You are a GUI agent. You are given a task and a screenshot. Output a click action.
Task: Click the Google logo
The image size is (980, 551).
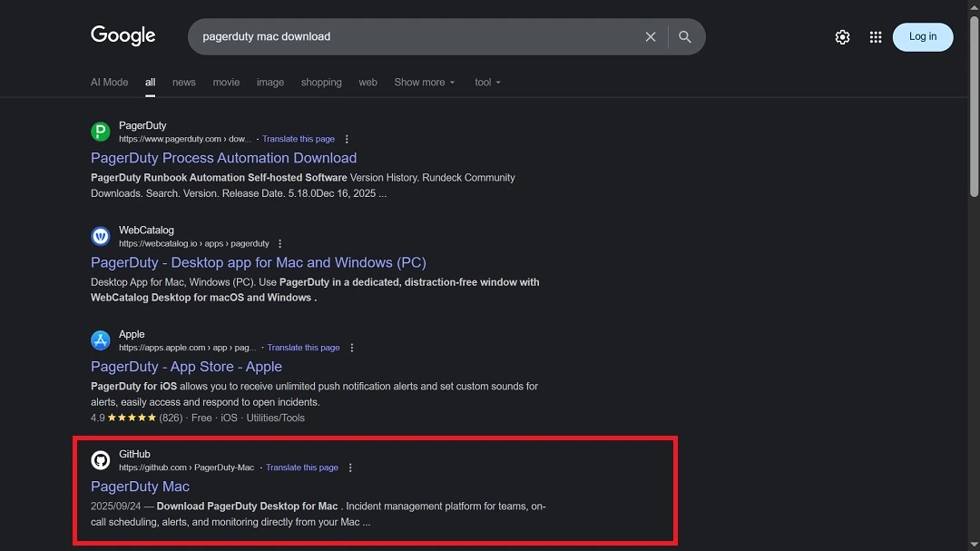(122, 35)
